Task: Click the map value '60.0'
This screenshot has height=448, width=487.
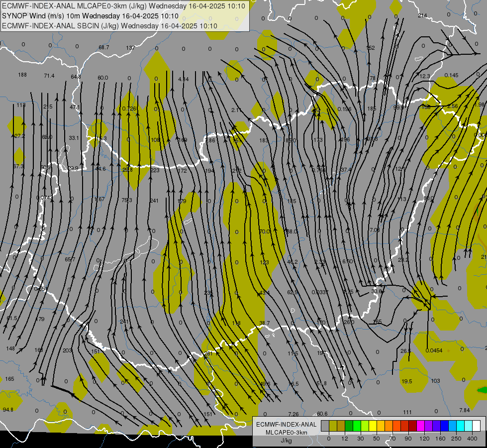Action: pyautogui.click(x=103, y=78)
